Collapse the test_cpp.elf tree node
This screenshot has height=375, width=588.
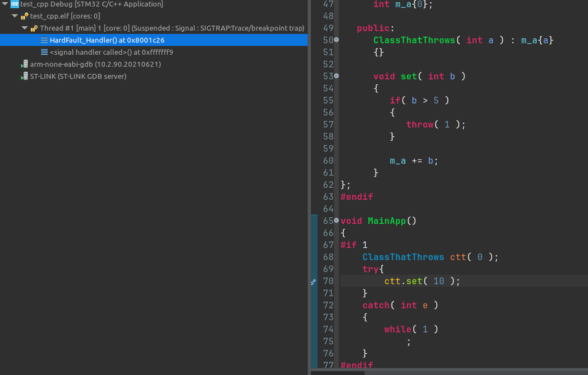pyautogui.click(x=15, y=16)
